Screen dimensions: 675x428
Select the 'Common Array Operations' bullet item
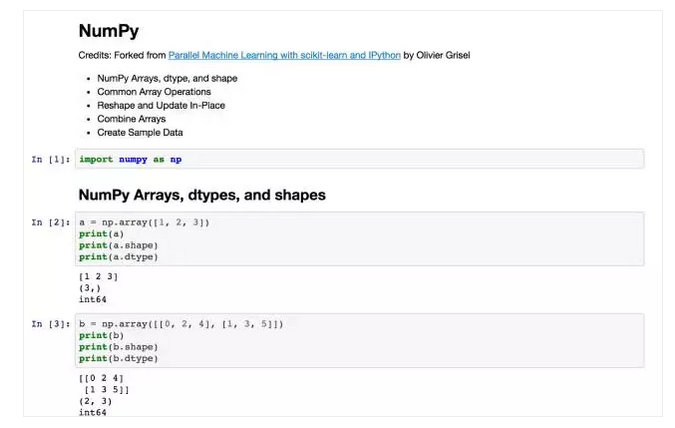tap(153, 92)
